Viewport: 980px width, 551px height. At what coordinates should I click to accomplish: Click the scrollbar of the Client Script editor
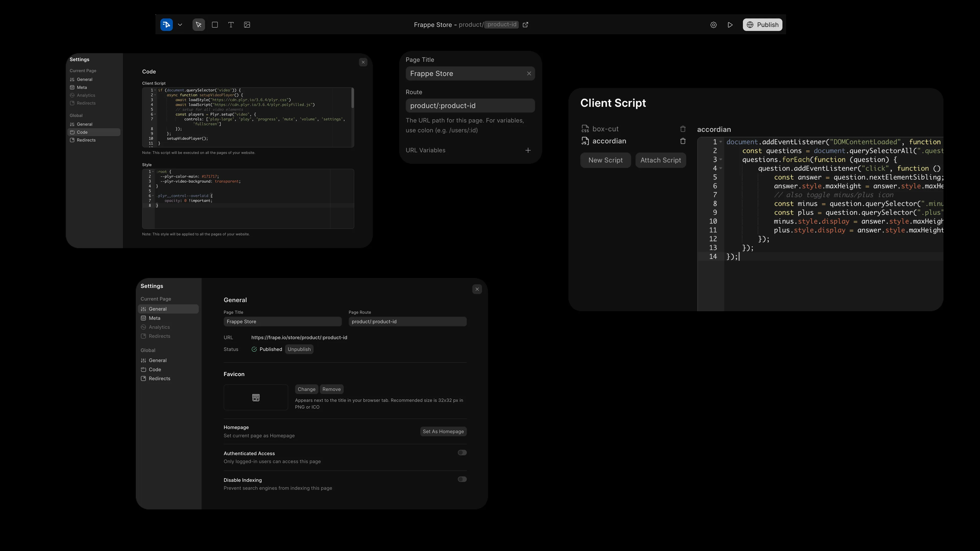(x=353, y=98)
